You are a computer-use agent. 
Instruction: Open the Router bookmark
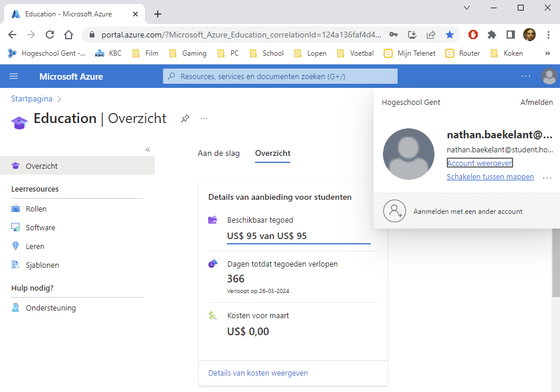(463, 53)
